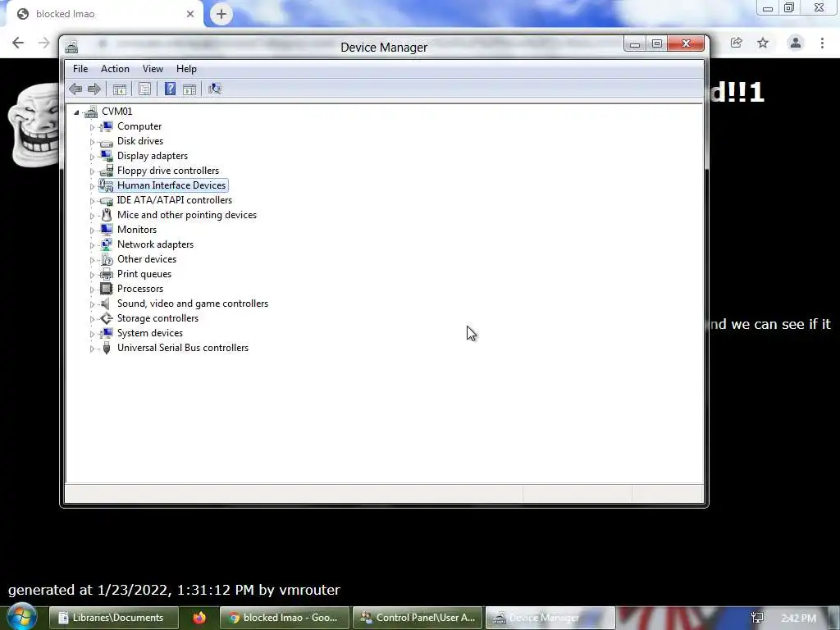Expand the Universal Serial Bus controllers node
840x630 pixels.
pos(92,349)
